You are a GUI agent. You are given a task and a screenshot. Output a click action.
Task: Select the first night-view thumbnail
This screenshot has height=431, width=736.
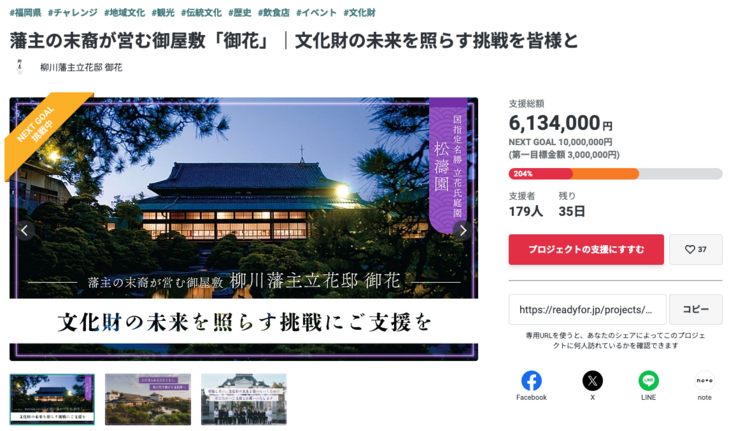click(x=52, y=399)
